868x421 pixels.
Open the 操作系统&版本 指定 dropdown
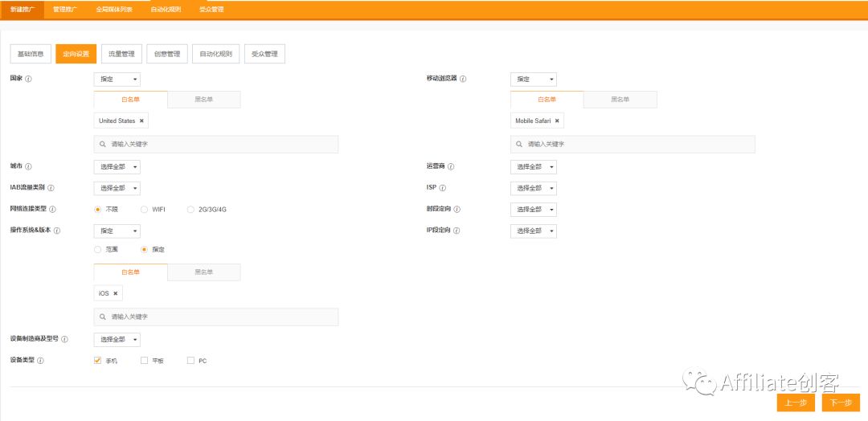117,231
